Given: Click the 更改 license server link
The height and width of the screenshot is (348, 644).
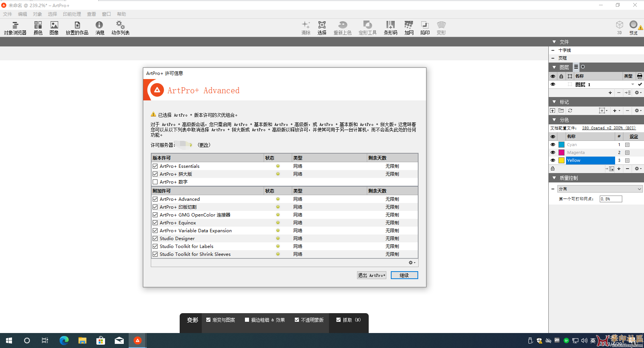Looking at the screenshot, I should [204, 145].
